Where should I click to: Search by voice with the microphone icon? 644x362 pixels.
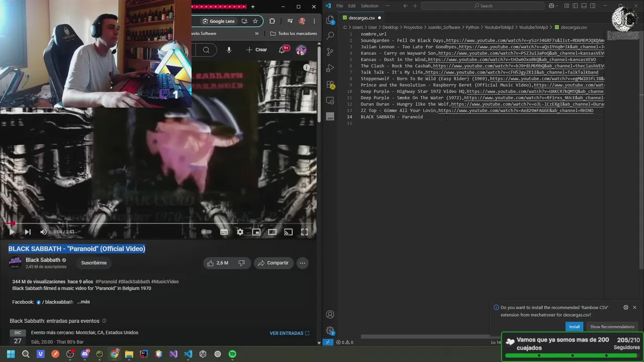click(x=229, y=50)
